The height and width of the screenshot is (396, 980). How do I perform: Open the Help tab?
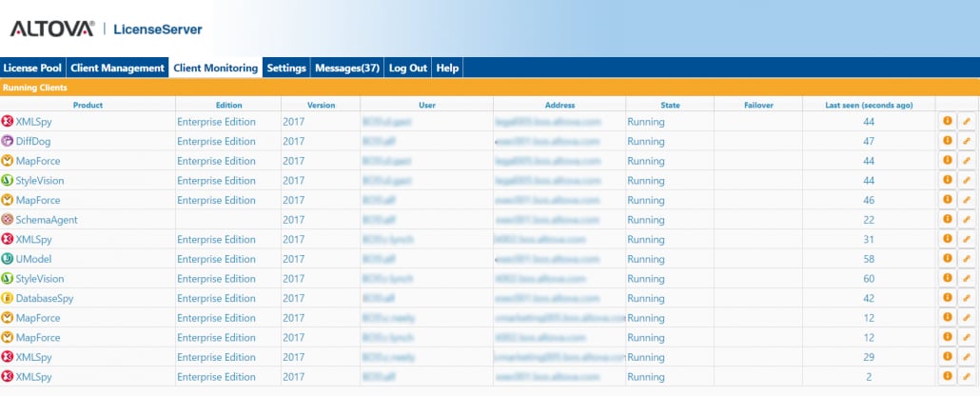coord(447,69)
